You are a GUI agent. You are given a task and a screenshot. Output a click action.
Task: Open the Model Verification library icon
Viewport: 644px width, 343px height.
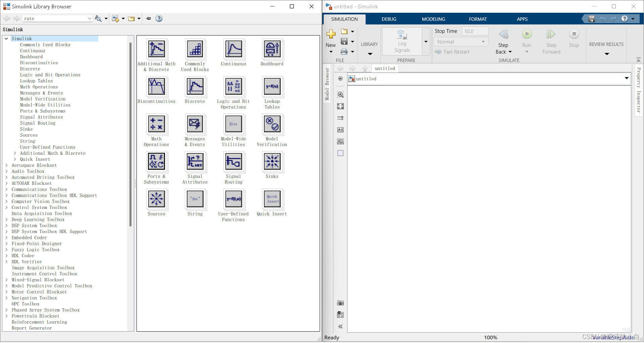(272, 124)
